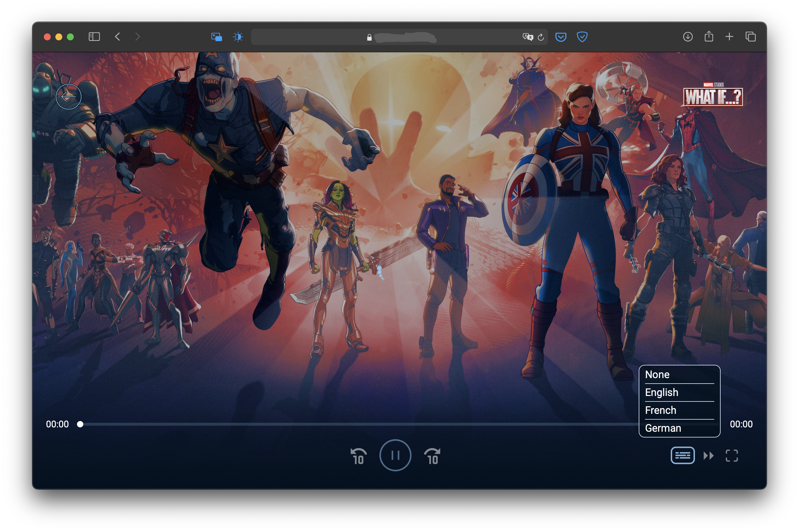Skip forward 10 seconds
Screen dimensions: 799x532
tap(432, 456)
